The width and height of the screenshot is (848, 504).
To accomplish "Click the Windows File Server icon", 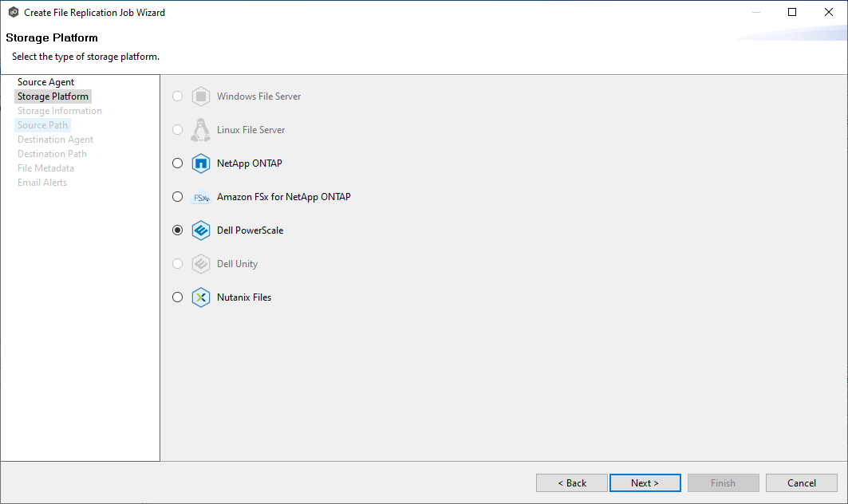I will (201, 96).
